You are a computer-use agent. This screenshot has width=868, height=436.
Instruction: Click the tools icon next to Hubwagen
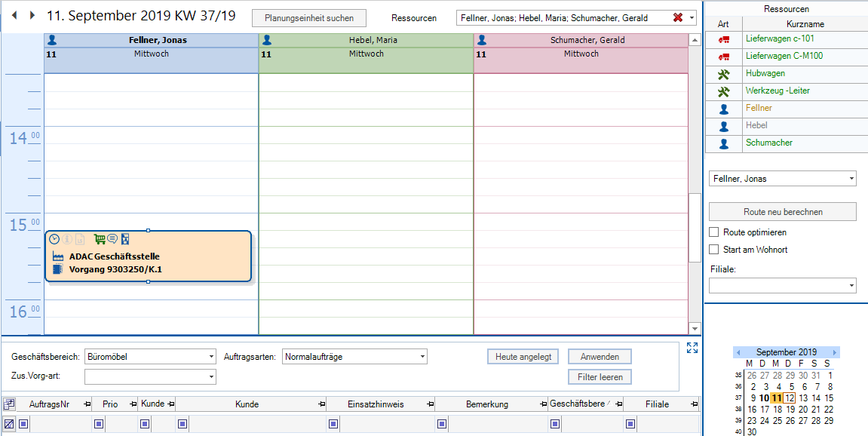click(x=723, y=74)
